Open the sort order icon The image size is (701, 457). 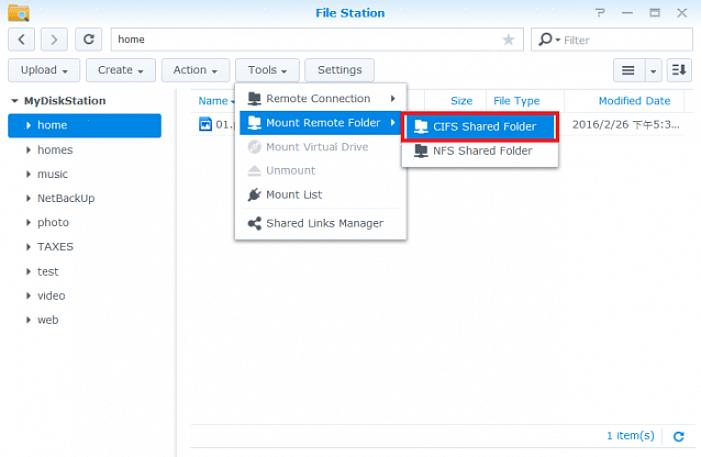679,70
